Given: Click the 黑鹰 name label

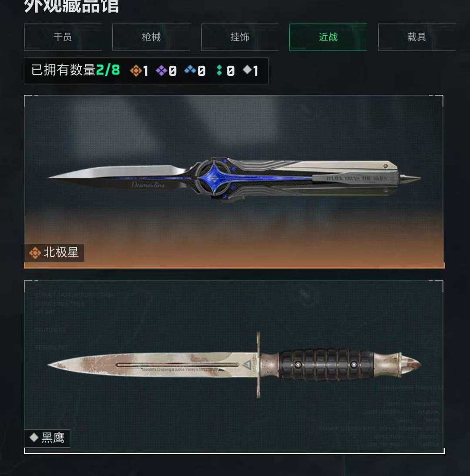Looking at the screenshot, I should [x=53, y=438].
